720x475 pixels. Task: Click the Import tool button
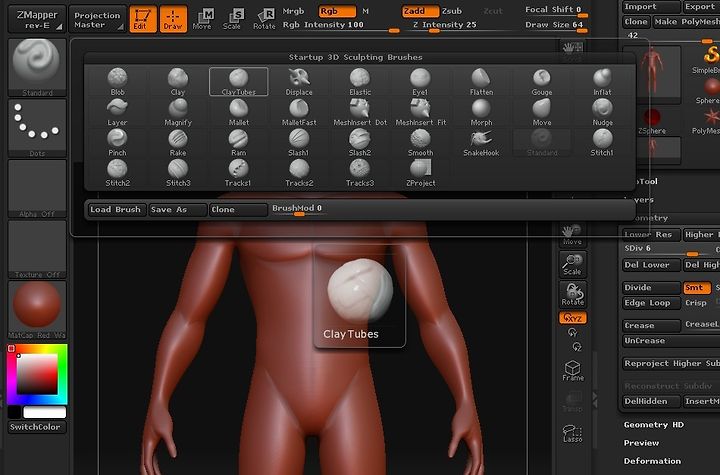click(x=651, y=6)
